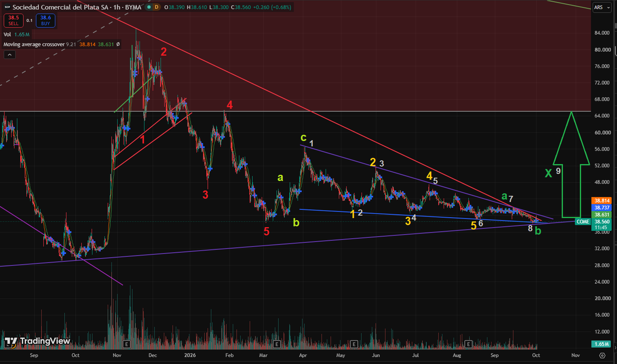Click the earnings E marker near November
Viewport: 617px width, 364px height.
[126, 344]
